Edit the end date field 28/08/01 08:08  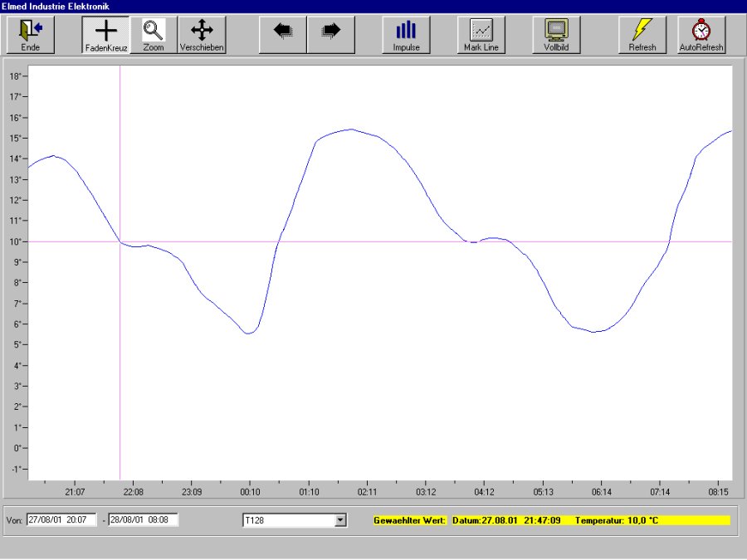143,520
